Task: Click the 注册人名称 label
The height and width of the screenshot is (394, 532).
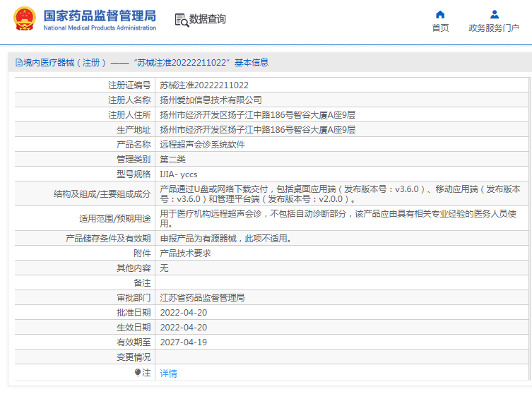Action: [x=129, y=100]
